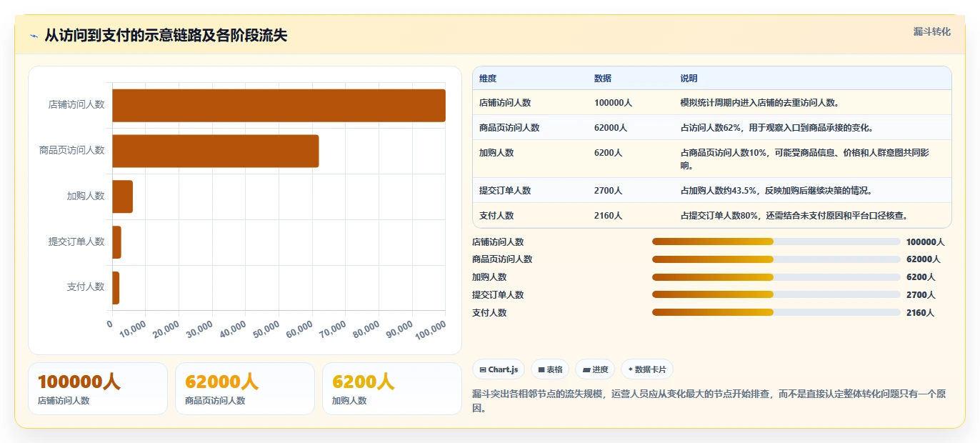Click the 提交订单人数 bar in the chart
Image resolution: width=980 pixels, height=443 pixels.
tap(116, 242)
